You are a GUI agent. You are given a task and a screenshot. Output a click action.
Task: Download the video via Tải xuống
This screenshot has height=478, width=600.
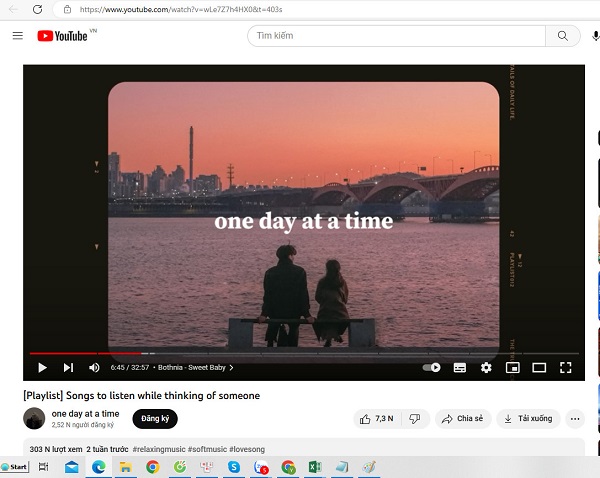pos(528,419)
